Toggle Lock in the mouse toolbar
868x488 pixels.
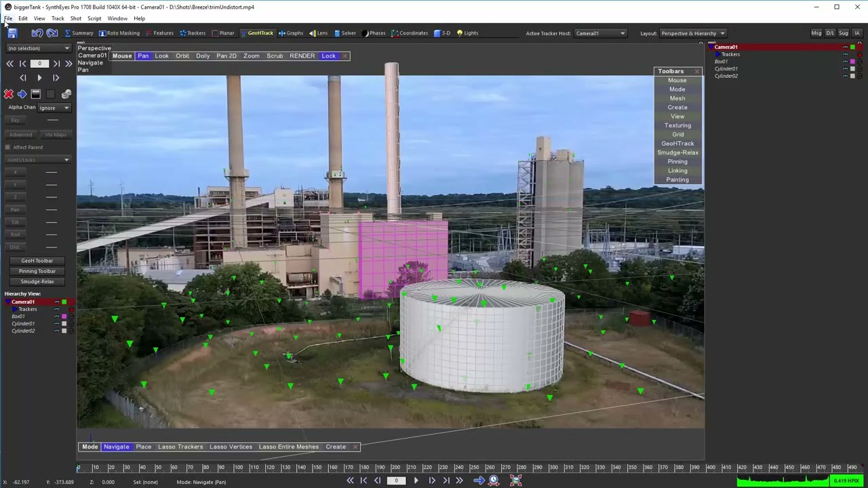(x=328, y=56)
